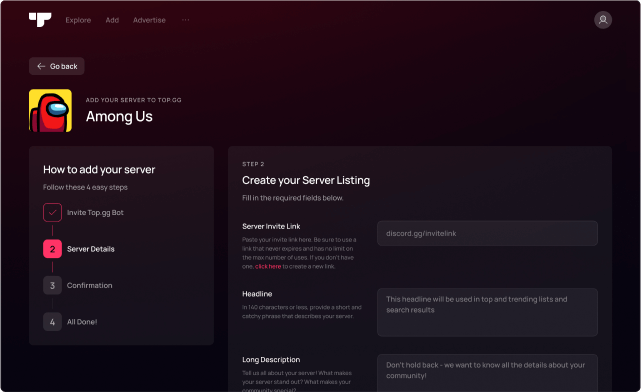The height and width of the screenshot is (392, 641).
Task: Open the user profile avatar icon
Action: [603, 20]
